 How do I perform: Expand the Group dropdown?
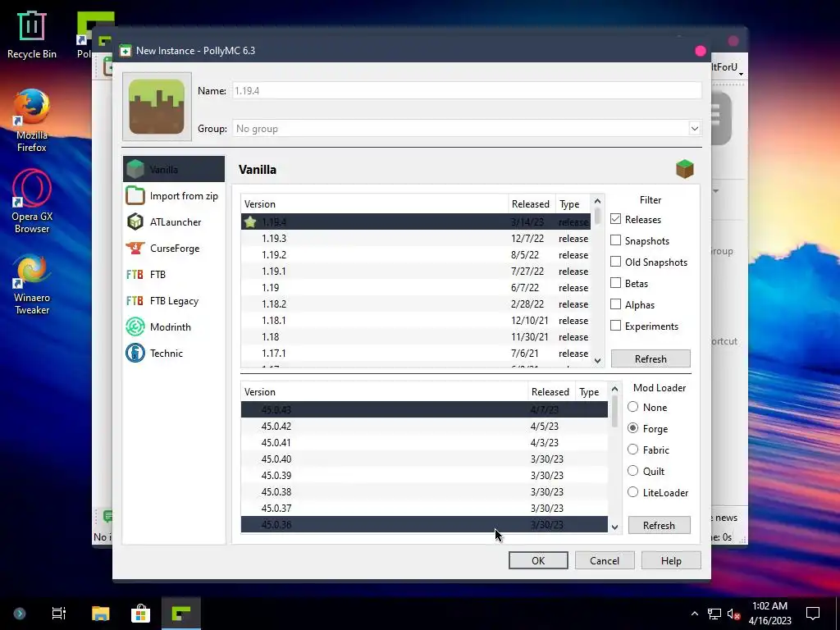point(694,129)
